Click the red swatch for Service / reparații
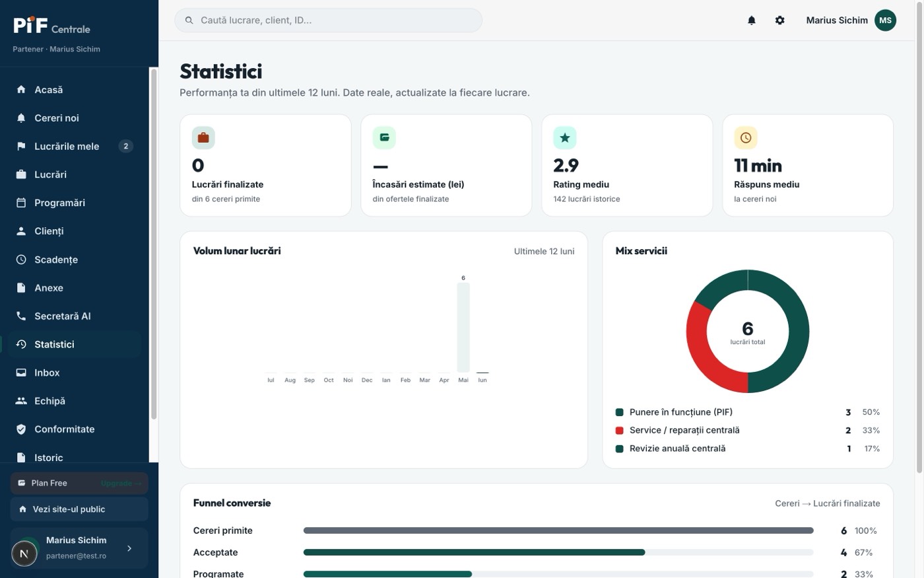This screenshot has width=924, height=578. (619, 431)
